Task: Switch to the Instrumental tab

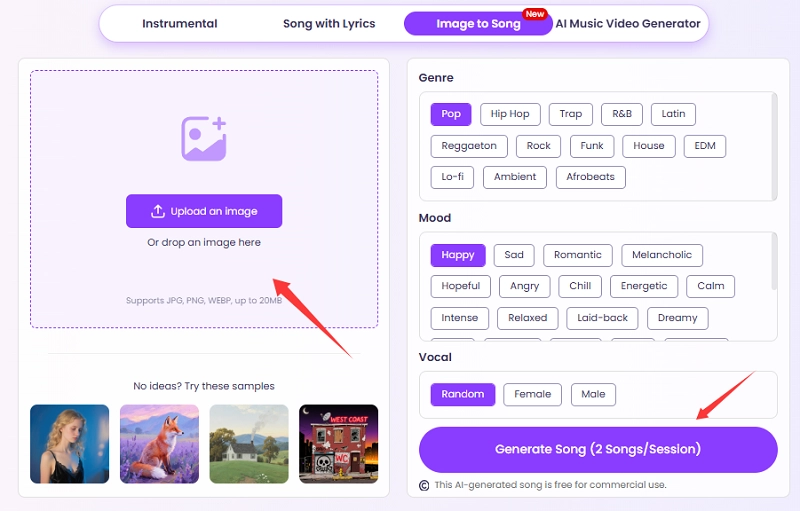Action: 180,24
